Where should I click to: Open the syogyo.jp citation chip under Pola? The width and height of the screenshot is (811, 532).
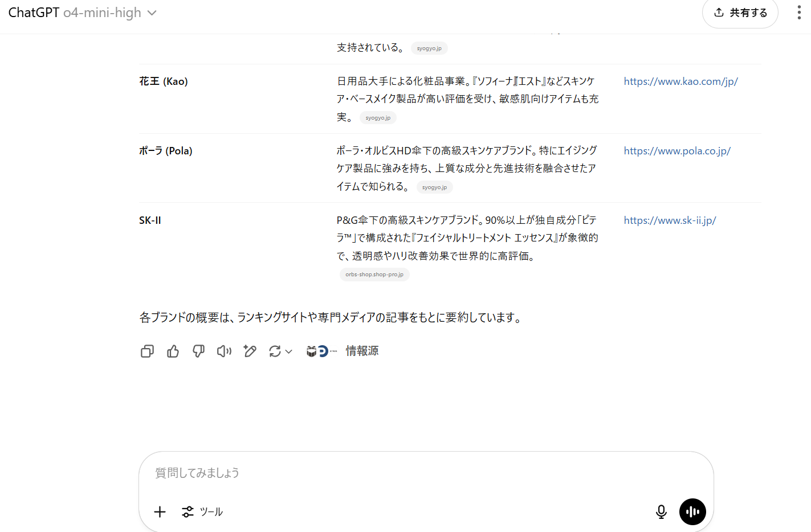[434, 187]
